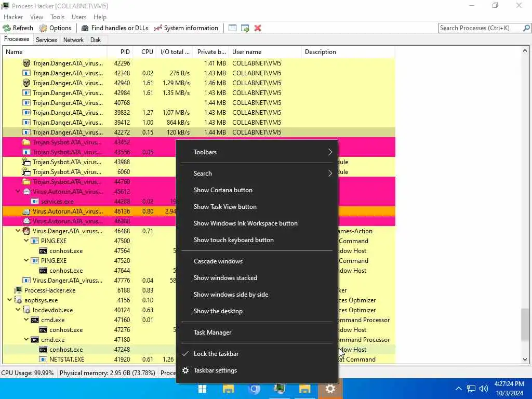The image size is (532, 399).
Task: Collapse the Virus.Danger PID 46488 tree node
Action: pos(18,231)
